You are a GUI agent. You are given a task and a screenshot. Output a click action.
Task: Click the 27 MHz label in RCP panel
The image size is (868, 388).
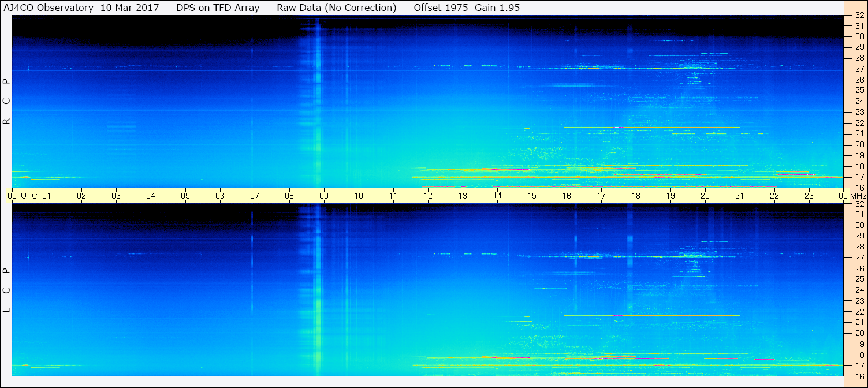tap(859, 69)
